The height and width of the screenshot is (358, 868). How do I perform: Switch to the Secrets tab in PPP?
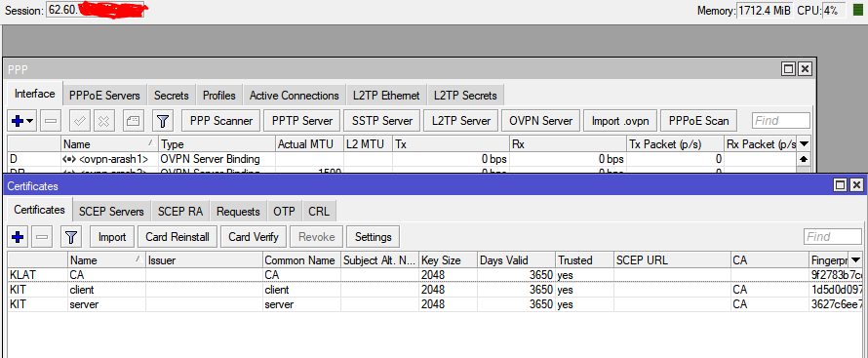[171, 96]
